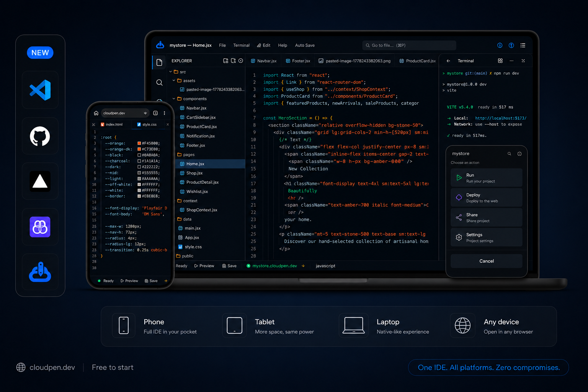Screen dimensions: 588x392
Task: Switch to style.css tab on phone
Action: click(x=147, y=124)
